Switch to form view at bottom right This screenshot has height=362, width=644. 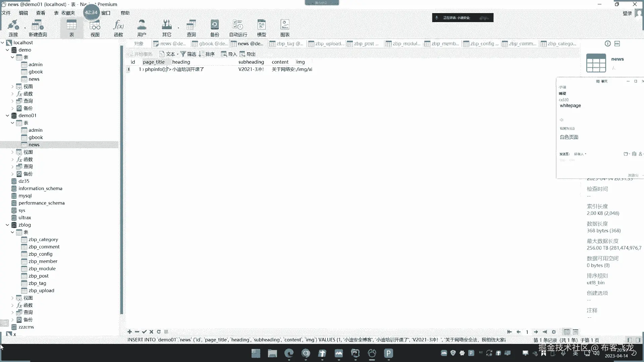pos(576,332)
